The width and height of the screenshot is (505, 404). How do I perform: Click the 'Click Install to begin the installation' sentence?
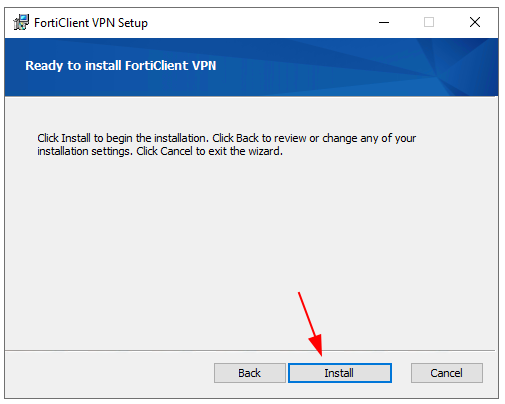(x=123, y=138)
